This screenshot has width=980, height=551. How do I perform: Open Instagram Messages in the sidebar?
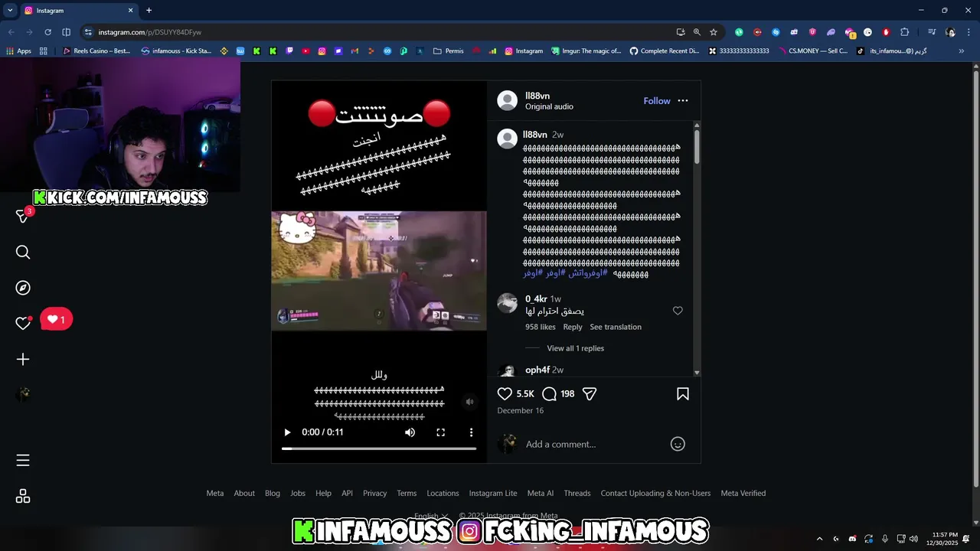(x=23, y=217)
